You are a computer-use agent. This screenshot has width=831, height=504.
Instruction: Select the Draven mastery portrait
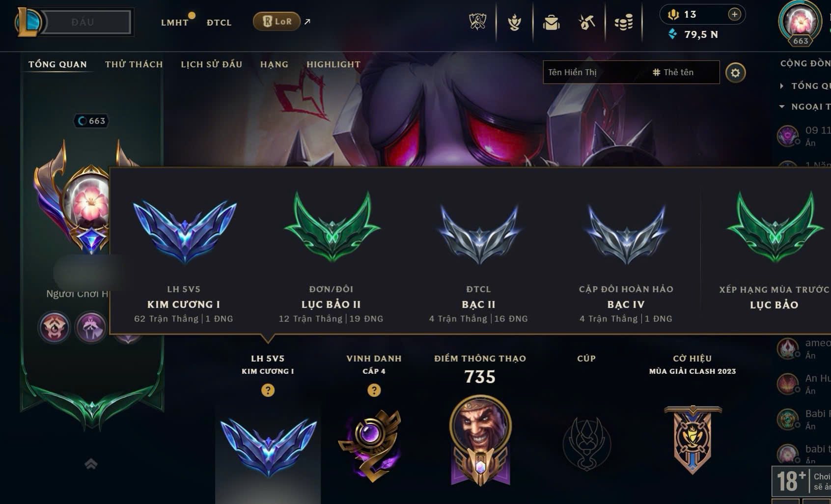click(x=480, y=440)
